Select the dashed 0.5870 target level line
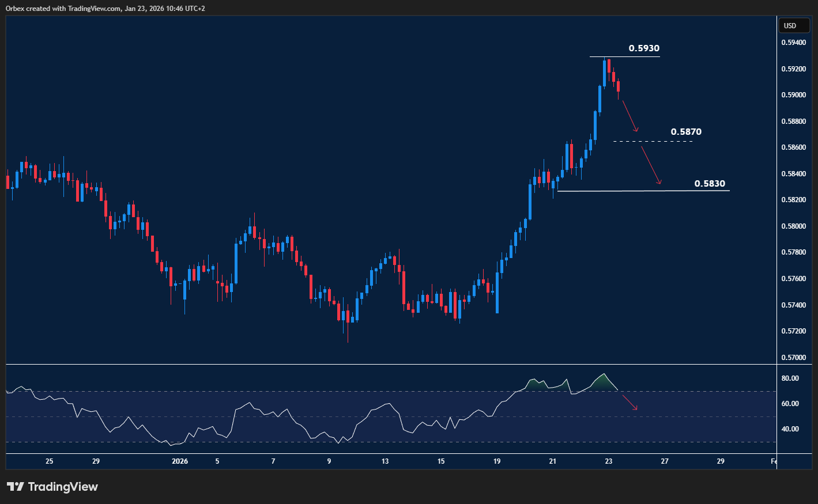Screen dimensions: 818x504 pos(652,140)
